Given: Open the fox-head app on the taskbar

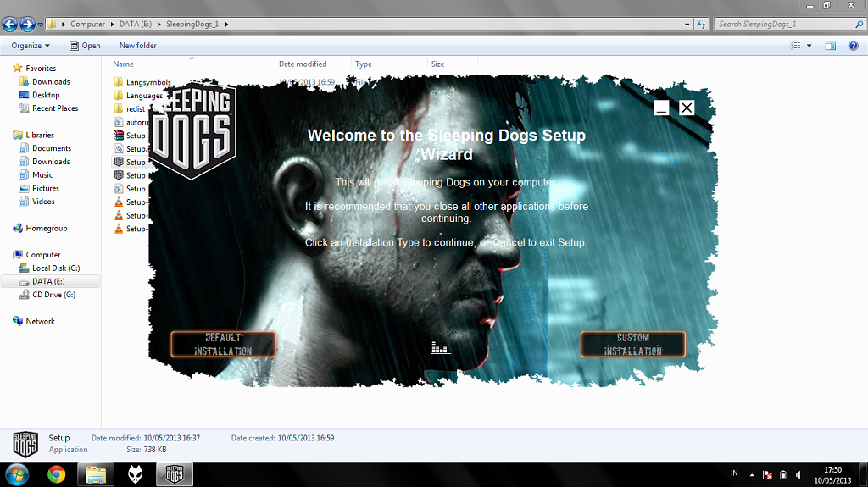Looking at the screenshot, I should click(135, 474).
